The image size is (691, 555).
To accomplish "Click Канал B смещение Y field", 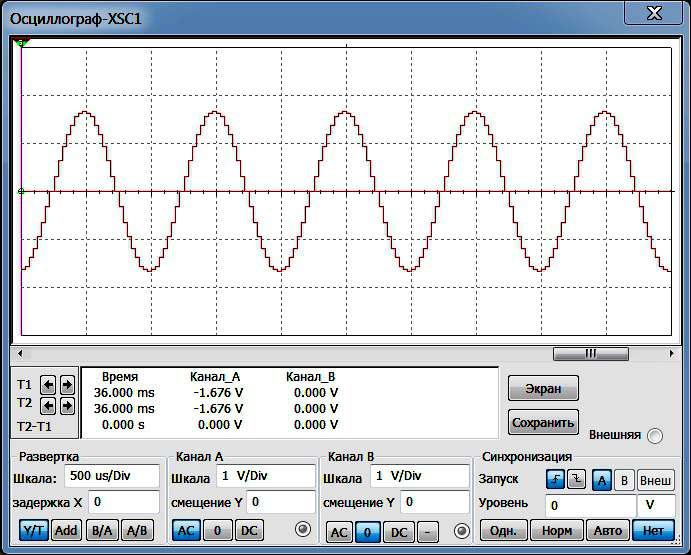I will (435, 503).
